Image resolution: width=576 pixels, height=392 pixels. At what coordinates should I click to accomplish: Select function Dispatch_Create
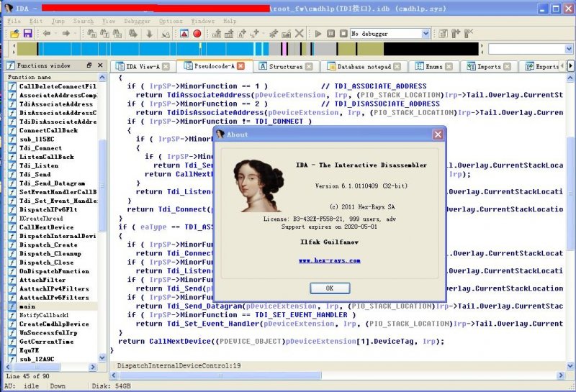click(x=48, y=245)
